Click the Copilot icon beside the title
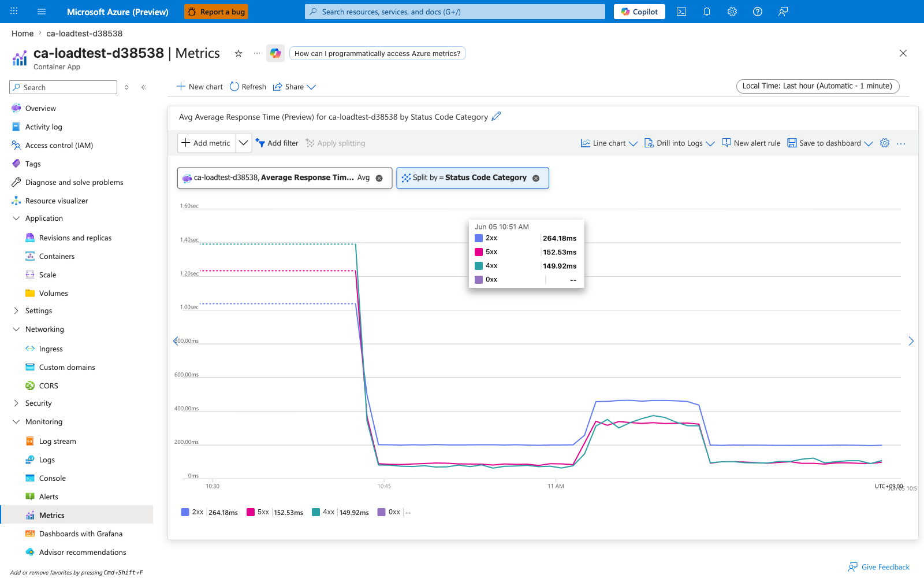This screenshot has width=924, height=578. point(275,53)
